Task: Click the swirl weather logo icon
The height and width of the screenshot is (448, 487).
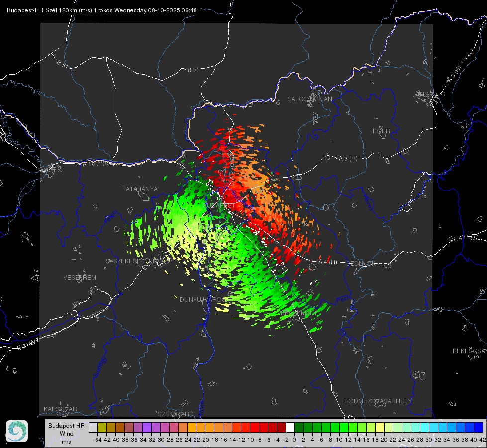Action: point(17,431)
